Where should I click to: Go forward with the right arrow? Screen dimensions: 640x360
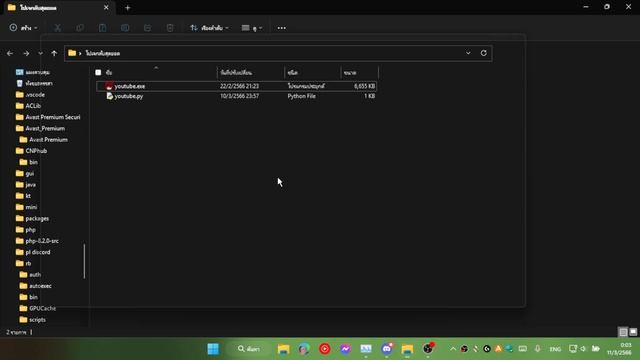pos(26,53)
